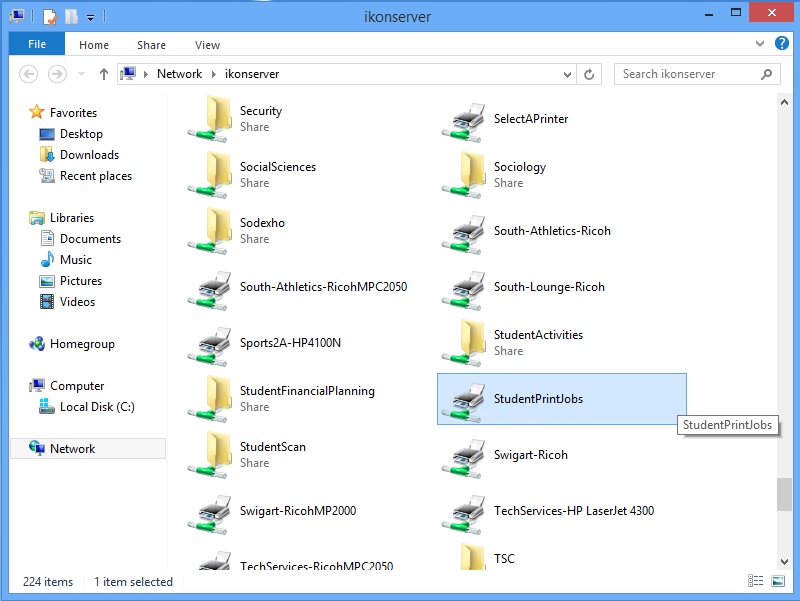Select Downloads under Favorites
This screenshot has height=601, width=800.
(89, 155)
